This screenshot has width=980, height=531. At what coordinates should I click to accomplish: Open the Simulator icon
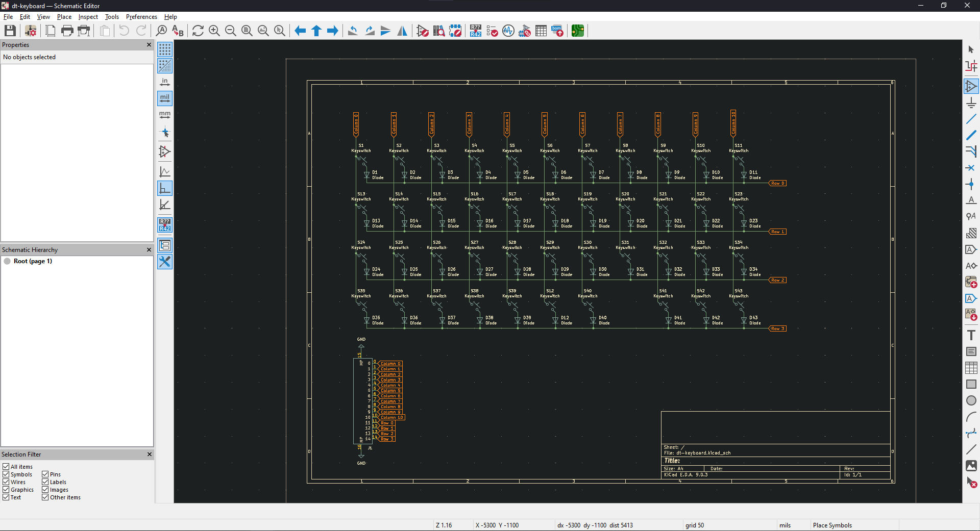coord(508,31)
